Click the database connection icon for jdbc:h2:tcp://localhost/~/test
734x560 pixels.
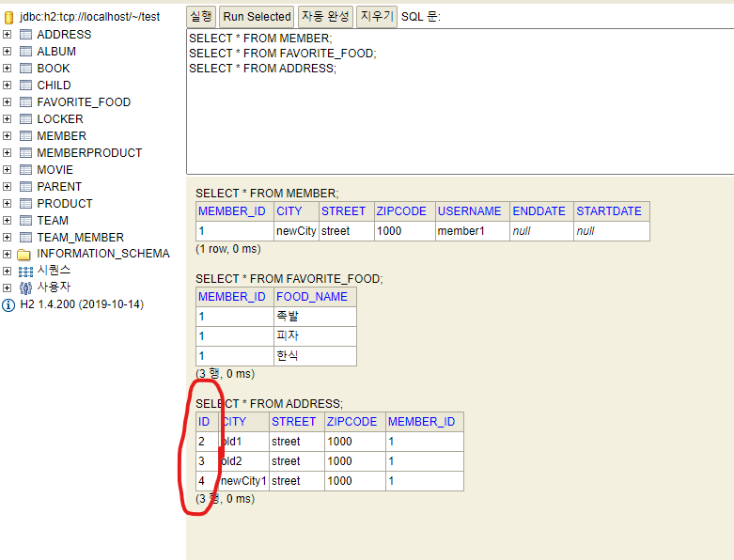pos(8,18)
